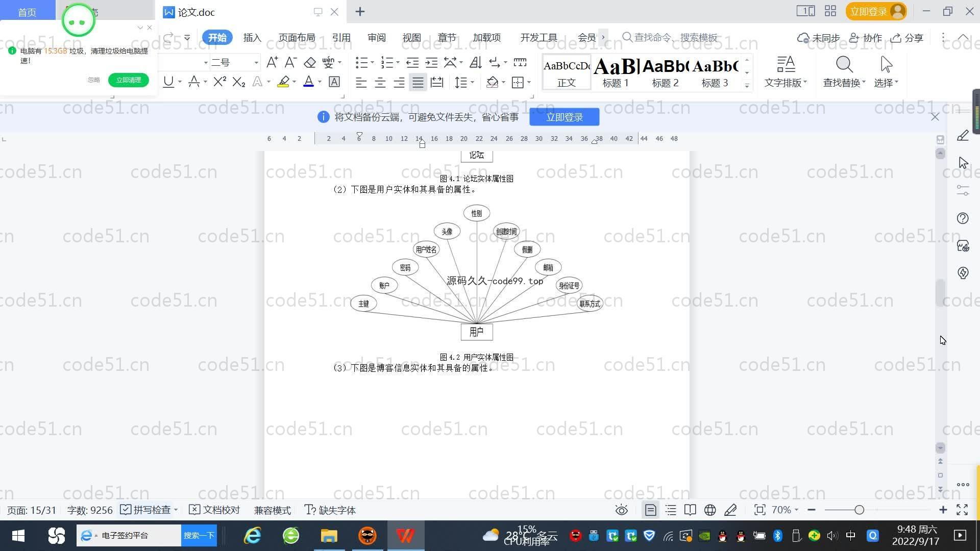Close the cloud backup notification banner
Screen dimensions: 980x551
tap(935, 117)
